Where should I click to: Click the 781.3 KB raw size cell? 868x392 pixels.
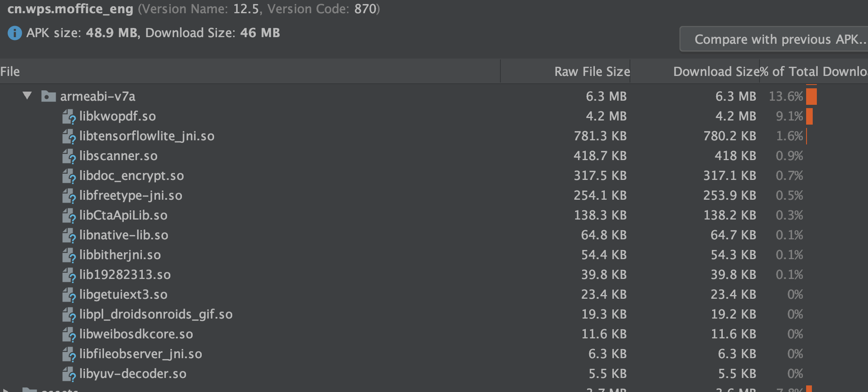[600, 136]
